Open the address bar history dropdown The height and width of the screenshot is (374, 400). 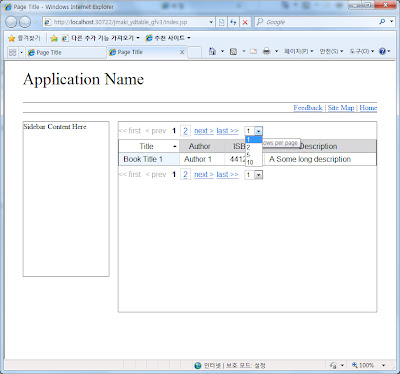coord(211,22)
